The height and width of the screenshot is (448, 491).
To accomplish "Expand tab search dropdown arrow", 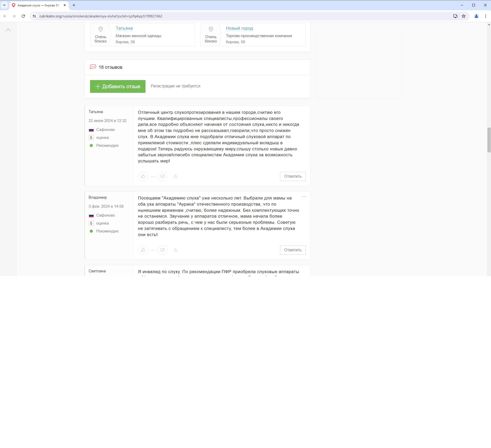I will click(x=4, y=5).
